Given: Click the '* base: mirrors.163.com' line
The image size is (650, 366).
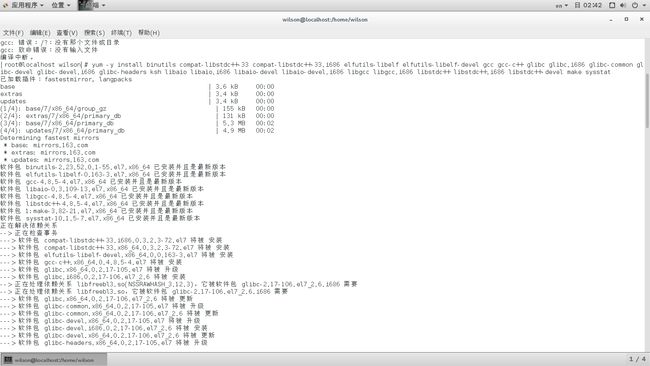Looking at the screenshot, I should pyautogui.click(x=46, y=145).
